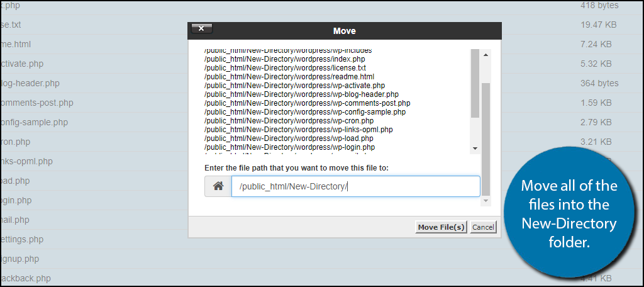Close the Move dialog with X button
Viewport: 644px width, 287px height.
point(202,29)
